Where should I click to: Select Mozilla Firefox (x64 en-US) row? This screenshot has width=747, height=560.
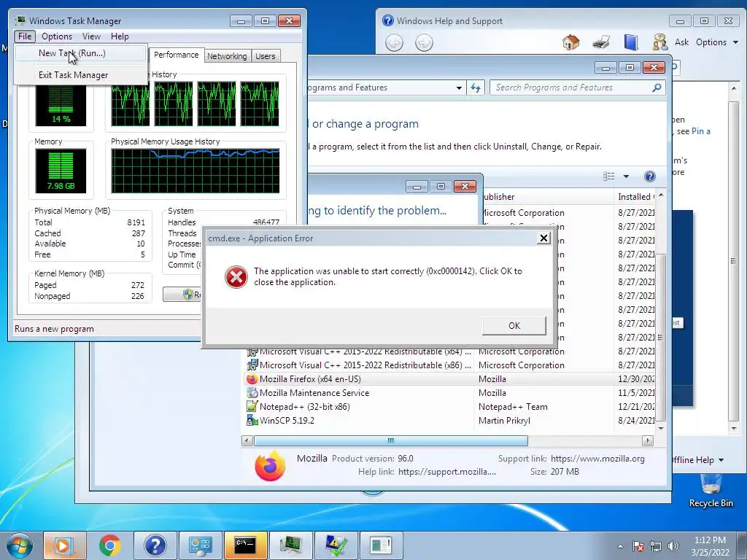450,379
